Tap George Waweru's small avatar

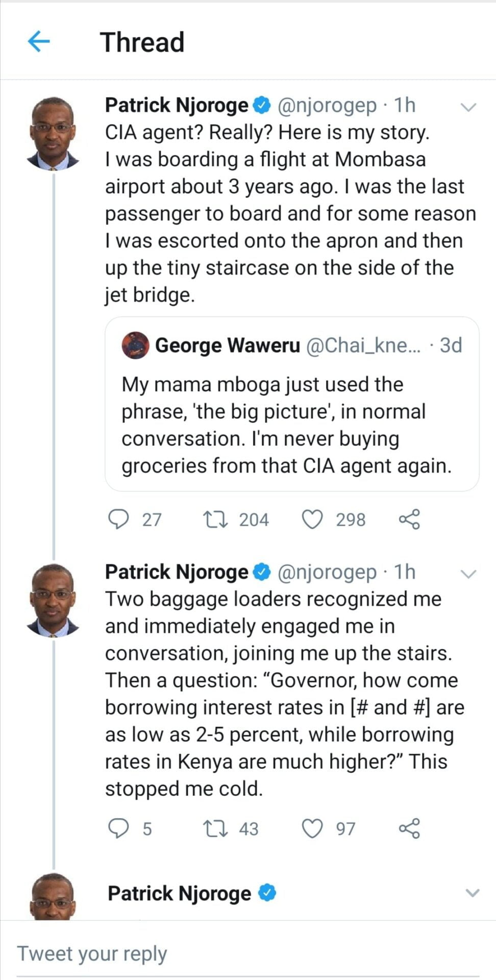(135, 346)
